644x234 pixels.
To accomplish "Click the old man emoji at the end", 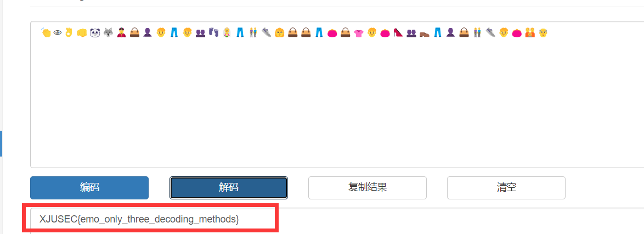I will click(543, 32).
